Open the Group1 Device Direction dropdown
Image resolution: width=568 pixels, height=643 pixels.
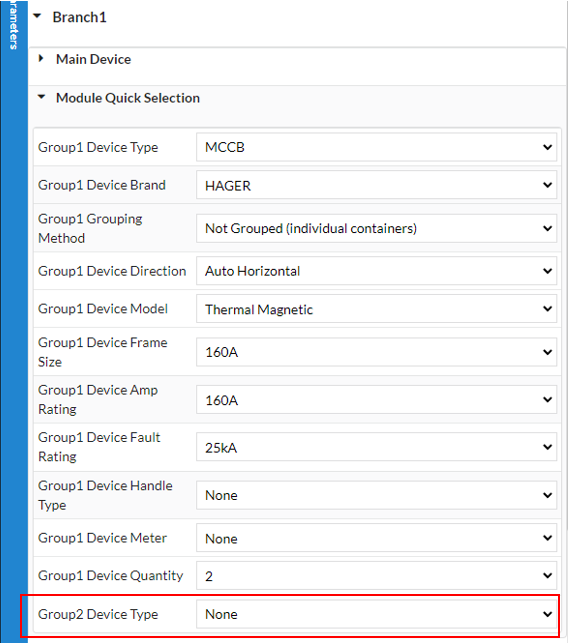pyautogui.click(x=376, y=271)
